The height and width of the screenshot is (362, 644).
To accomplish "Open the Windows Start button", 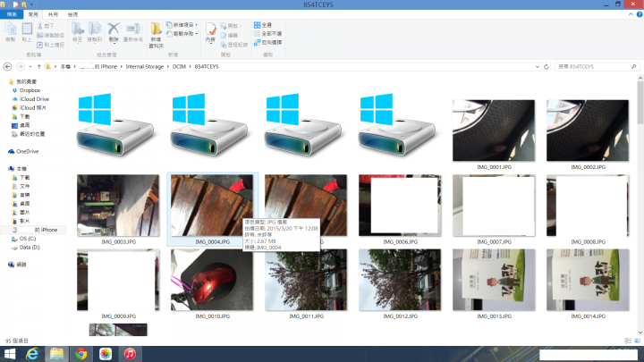I will click(10, 354).
